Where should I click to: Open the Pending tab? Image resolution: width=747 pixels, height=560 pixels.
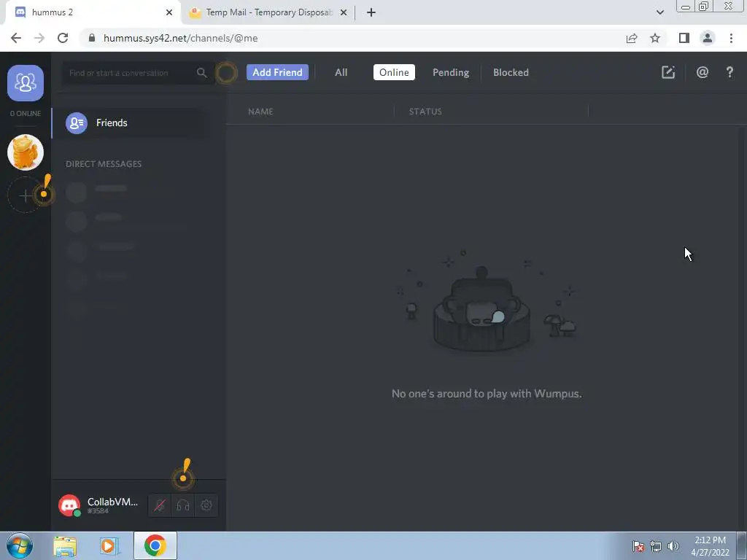coord(451,72)
